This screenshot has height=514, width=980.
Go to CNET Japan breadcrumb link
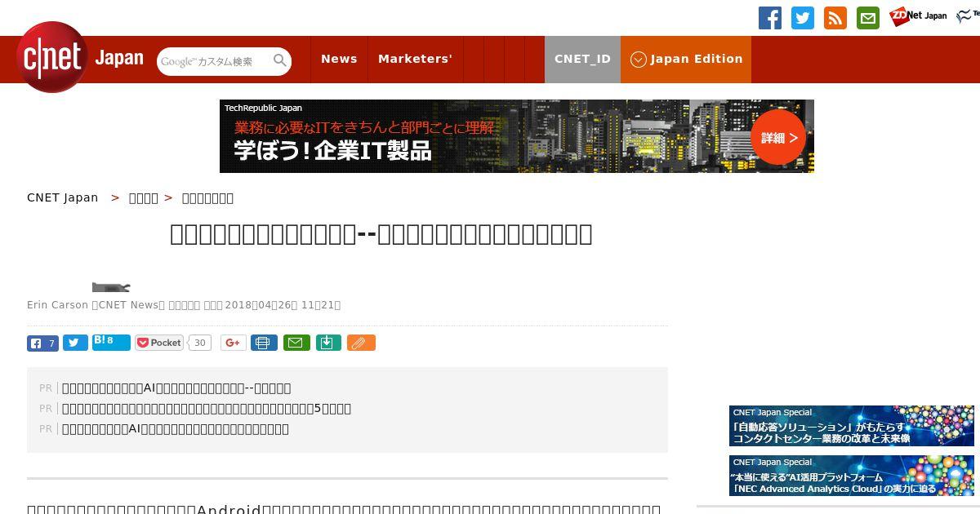tap(62, 197)
